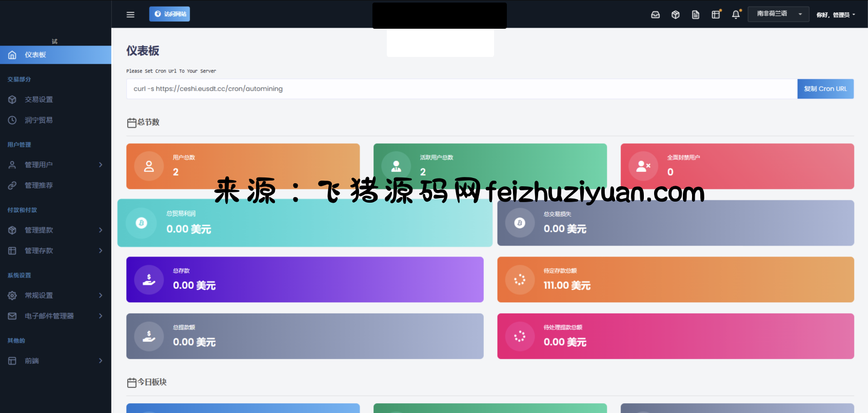This screenshot has width=868, height=413.
Task: Open 交易设置 in the sidebar
Action: (x=39, y=100)
